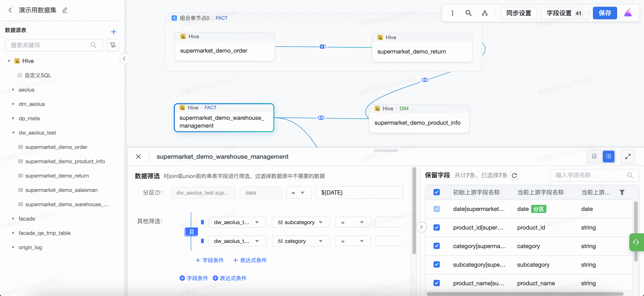Refresh the retained fields list
Image resolution: width=644 pixels, height=296 pixels.
(514, 175)
